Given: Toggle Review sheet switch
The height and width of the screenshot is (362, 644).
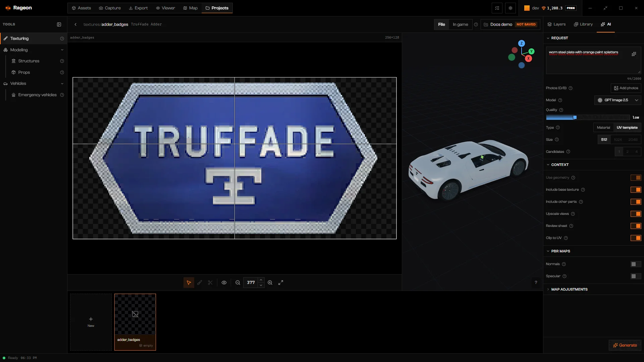Looking at the screenshot, I should click(x=636, y=226).
